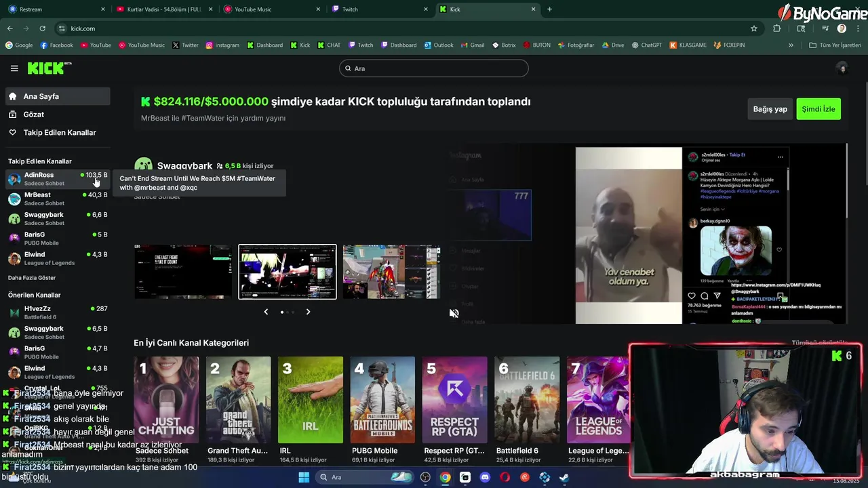Close the Kick browser tab

(x=533, y=9)
